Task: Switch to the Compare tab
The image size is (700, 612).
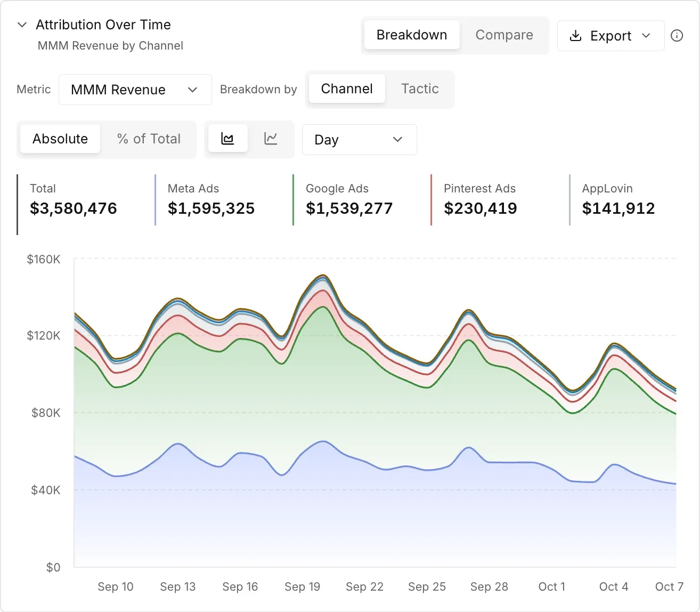Action: (x=504, y=35)
